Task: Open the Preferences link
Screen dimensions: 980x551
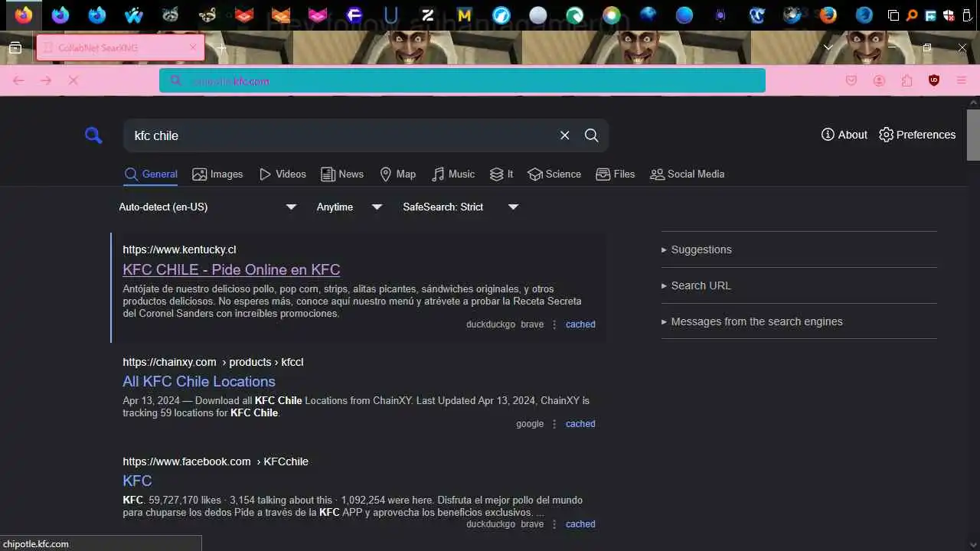Action: [917, 135]
